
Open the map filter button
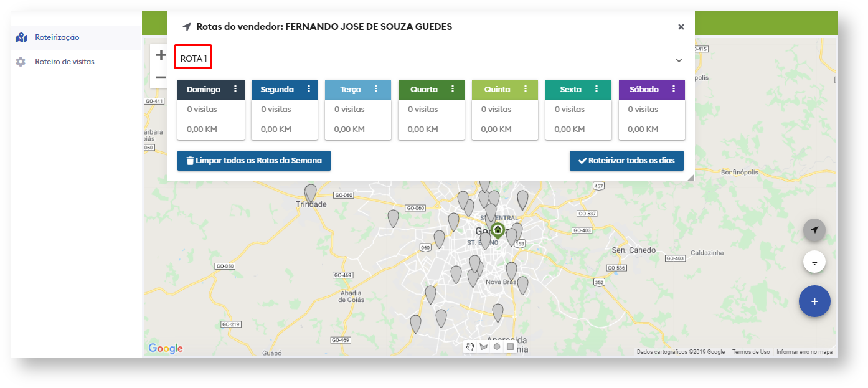point(814,262)
